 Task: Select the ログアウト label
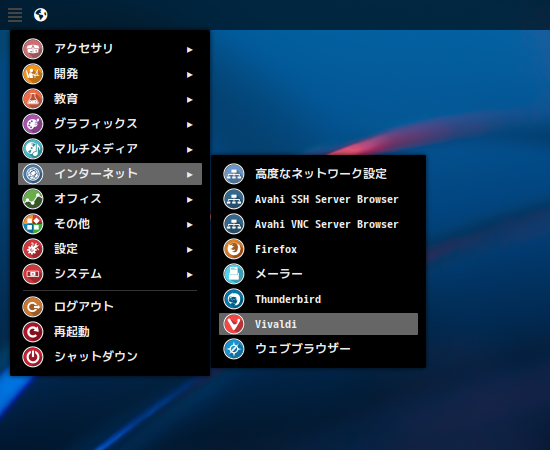(84, 307)
